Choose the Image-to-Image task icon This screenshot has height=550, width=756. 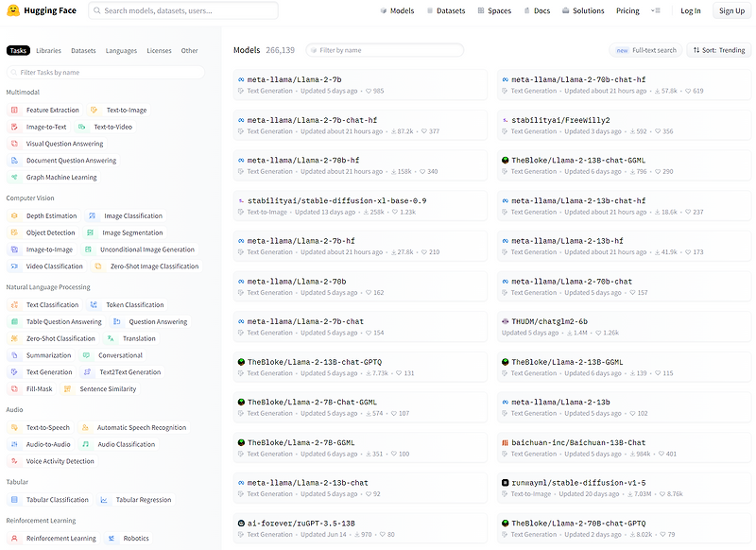pos(14,249)
